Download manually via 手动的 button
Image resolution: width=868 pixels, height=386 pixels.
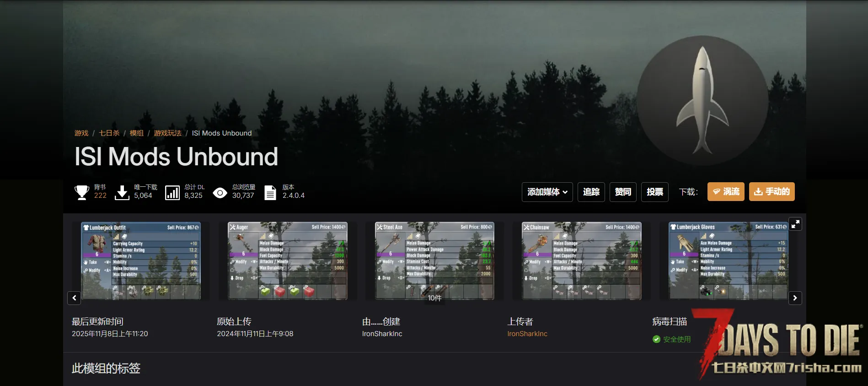click(x=772, y=192)
